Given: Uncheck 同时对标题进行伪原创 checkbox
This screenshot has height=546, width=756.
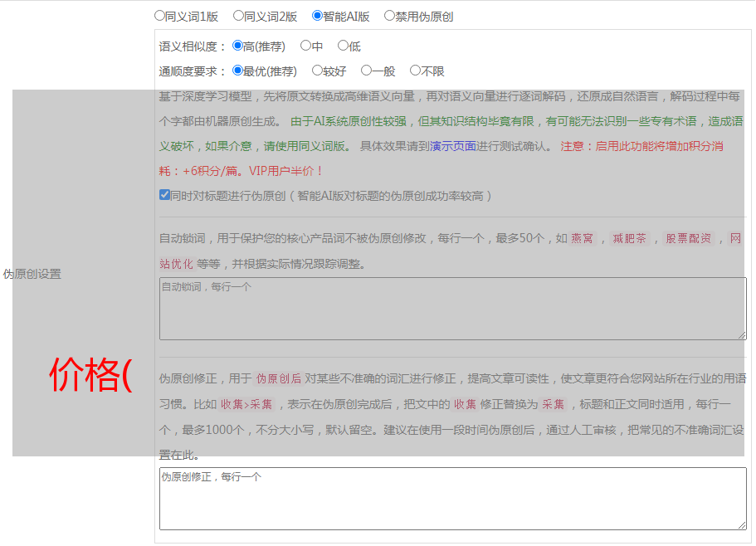Looking at the screenshot, I should tap(164, 196).
